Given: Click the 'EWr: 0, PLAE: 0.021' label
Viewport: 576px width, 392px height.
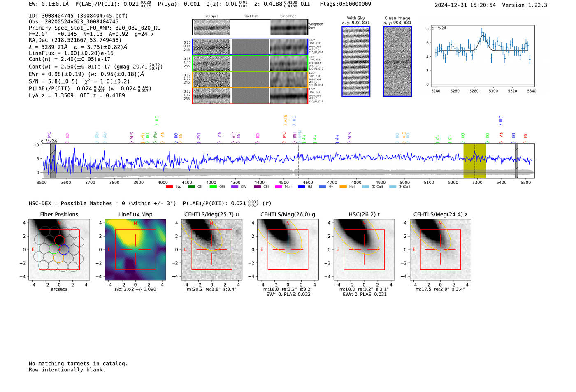Looking at the screenshot, I should [x=365, y=295].
